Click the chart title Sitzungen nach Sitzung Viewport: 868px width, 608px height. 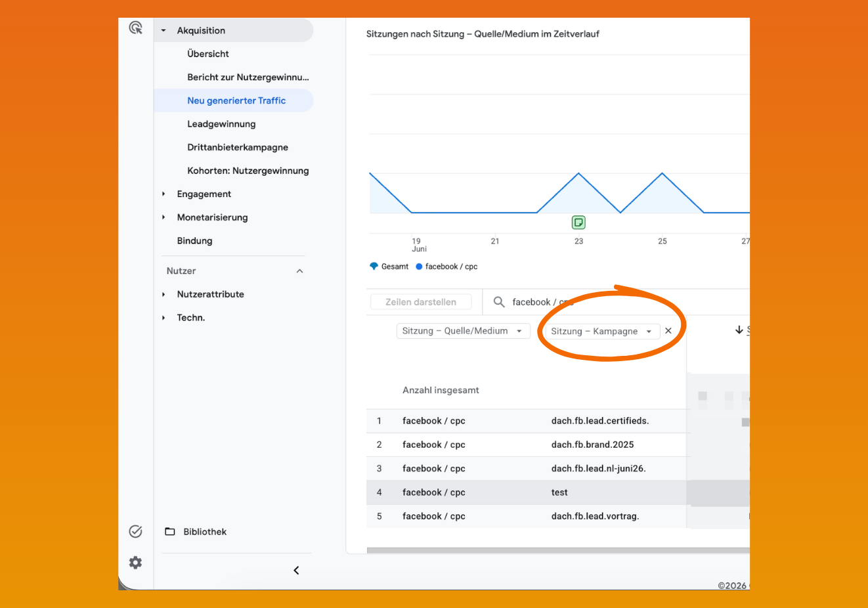[483, 34]
